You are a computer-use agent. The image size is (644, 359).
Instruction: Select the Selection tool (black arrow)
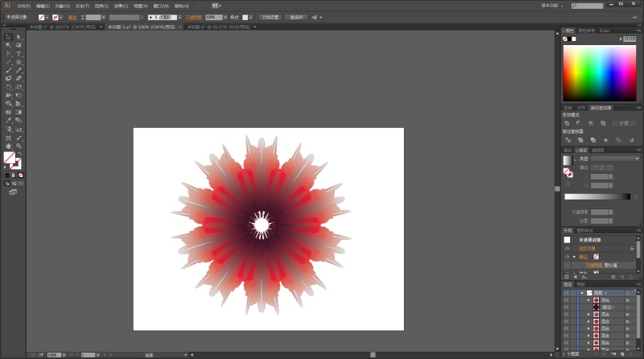click(8, 36)
